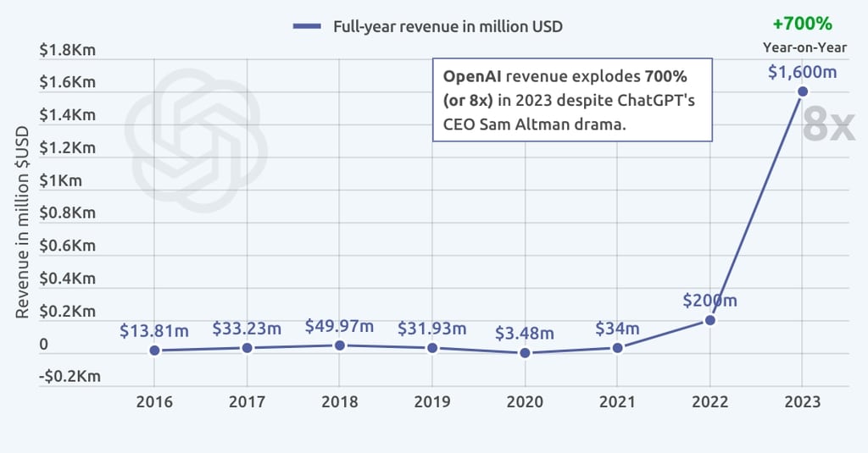This screenshot has width=868, height=453.
Task: Select the 2019 data point marker
Action: coord(432,348)
